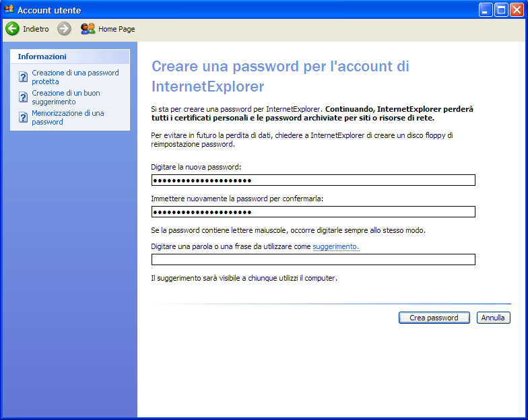Minimize the Account utente window
Screen dimensions: 528x420
click(486, 10)
